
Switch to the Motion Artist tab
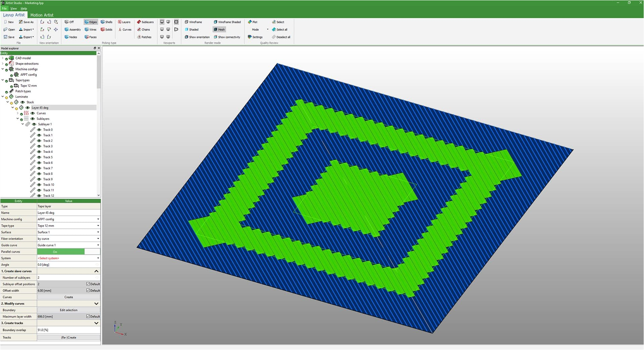(x=42, y=15)
